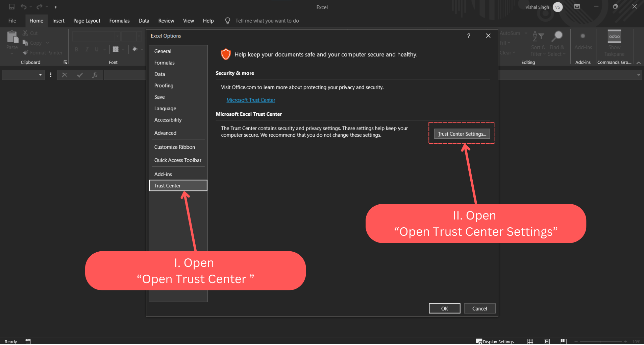
Task: Open Customize Quick Access Toolbar arrow
Action: click(x=55, y=7)
